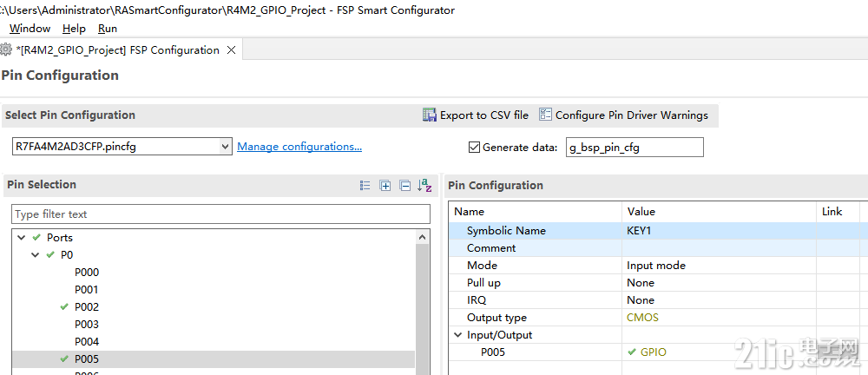The width and height of the screenshot is (868, 375).
Task: Click the Value column header
Action: (719, 212)
